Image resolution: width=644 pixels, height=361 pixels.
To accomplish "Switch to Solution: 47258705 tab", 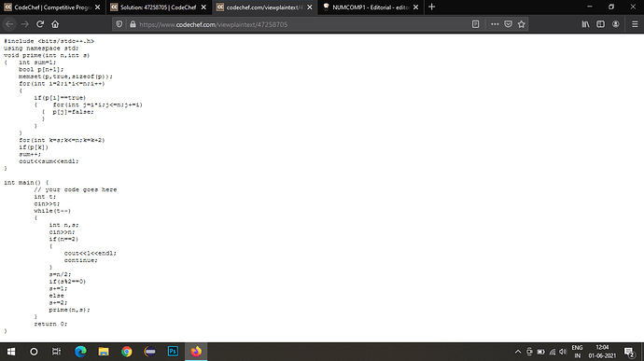I will 159,7.
